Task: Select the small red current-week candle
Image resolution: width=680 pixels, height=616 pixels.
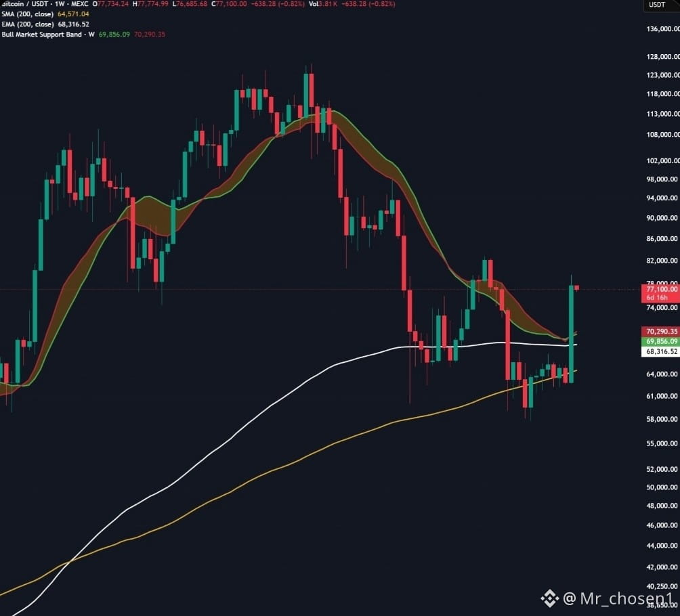Action: [x=577, y=288]
